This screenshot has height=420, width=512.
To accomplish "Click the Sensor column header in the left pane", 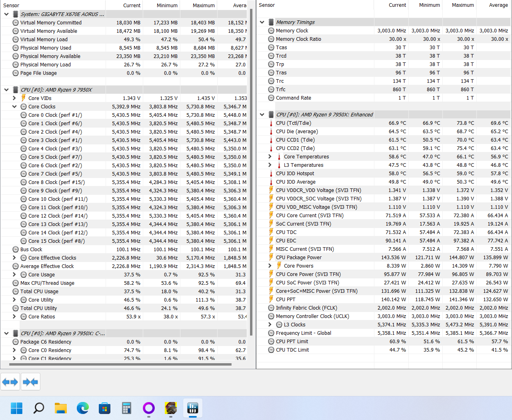I will (53, 5).
